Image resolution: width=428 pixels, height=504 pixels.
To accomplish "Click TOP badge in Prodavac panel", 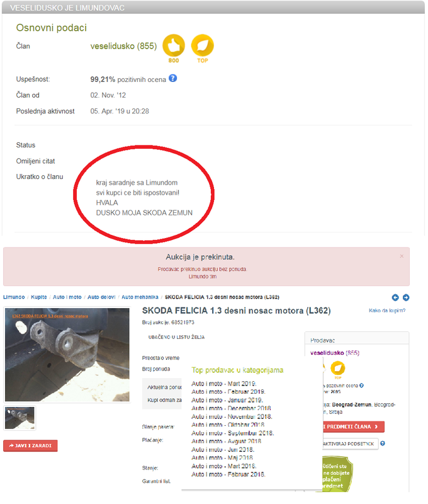I will pyautogui.click(x=338, y=369).
